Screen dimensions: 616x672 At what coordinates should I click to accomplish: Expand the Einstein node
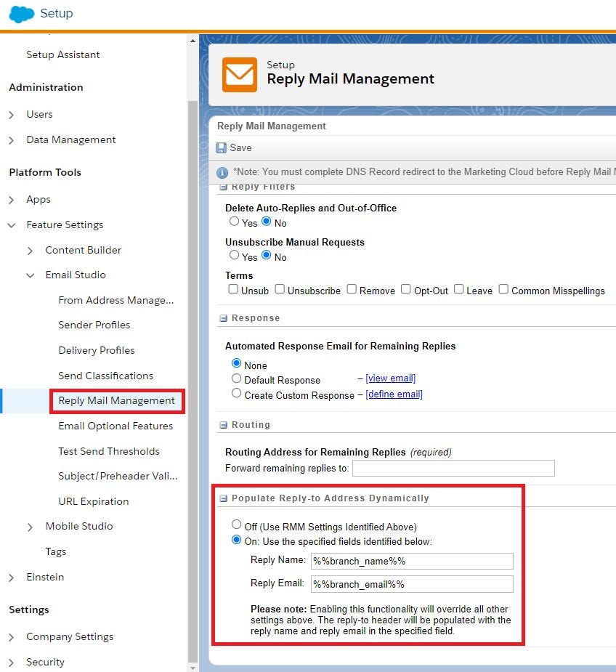pyautogui.click(x=12, y=578)
